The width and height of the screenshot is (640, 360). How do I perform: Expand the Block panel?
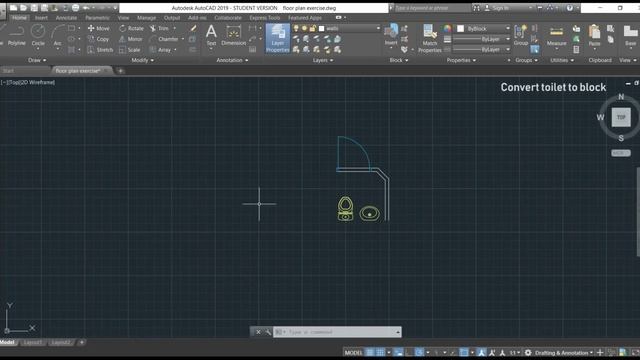[399, 60]
